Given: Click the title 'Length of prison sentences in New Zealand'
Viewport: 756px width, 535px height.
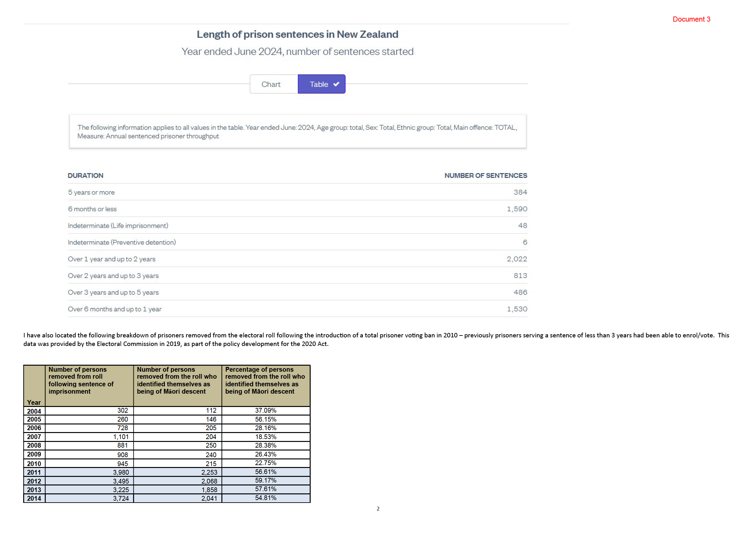Looking at the screenshot, I should [x=297, y=34].
